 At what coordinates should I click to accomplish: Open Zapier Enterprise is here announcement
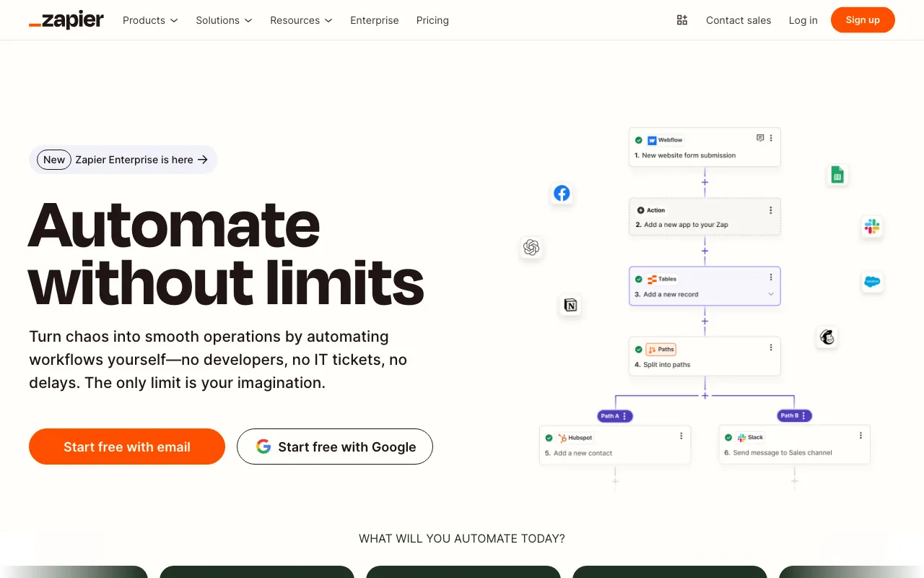click(123, 160)
